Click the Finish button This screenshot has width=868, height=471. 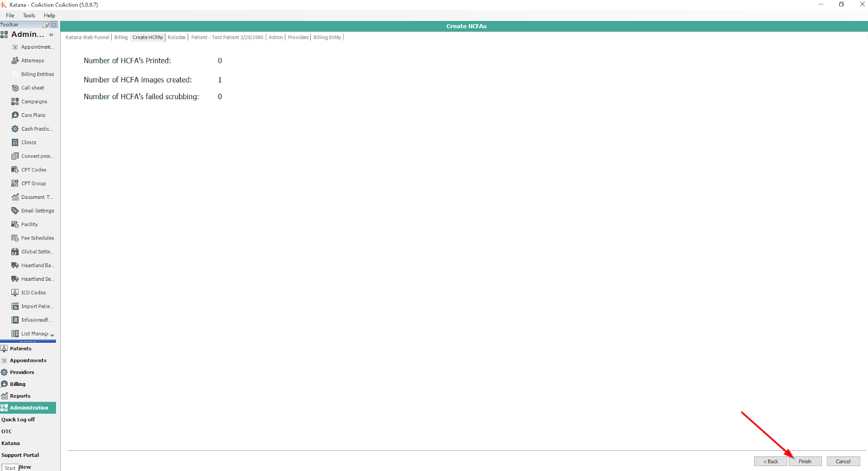coord(805,461)
